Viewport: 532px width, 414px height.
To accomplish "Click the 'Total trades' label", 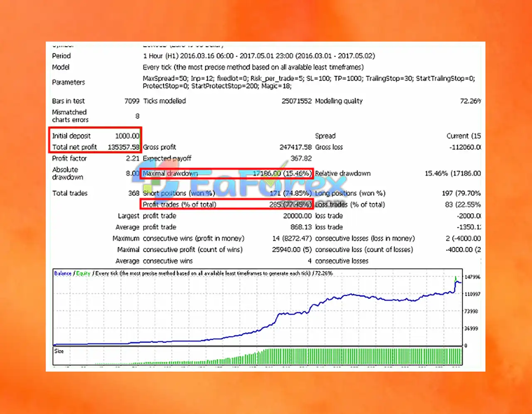I will [x=70, y=193].
